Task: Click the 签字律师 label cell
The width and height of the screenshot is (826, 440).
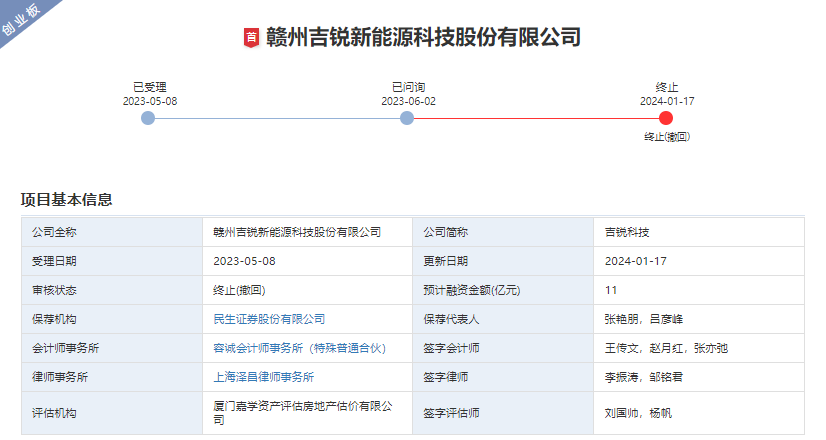Action: pos(503,377)
